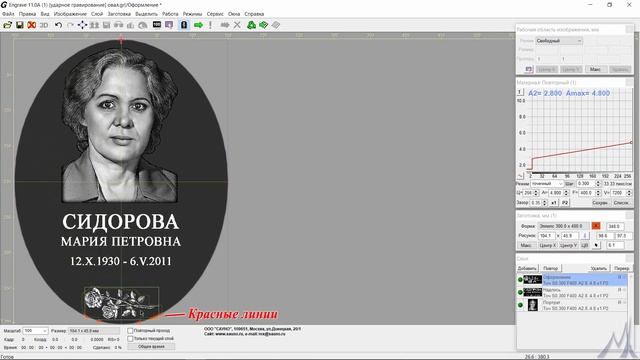Image resolution: width=640 pixels, height=360 pixels.
Task: Start engraving with green arrow icon
Action: tap(198, 25)
